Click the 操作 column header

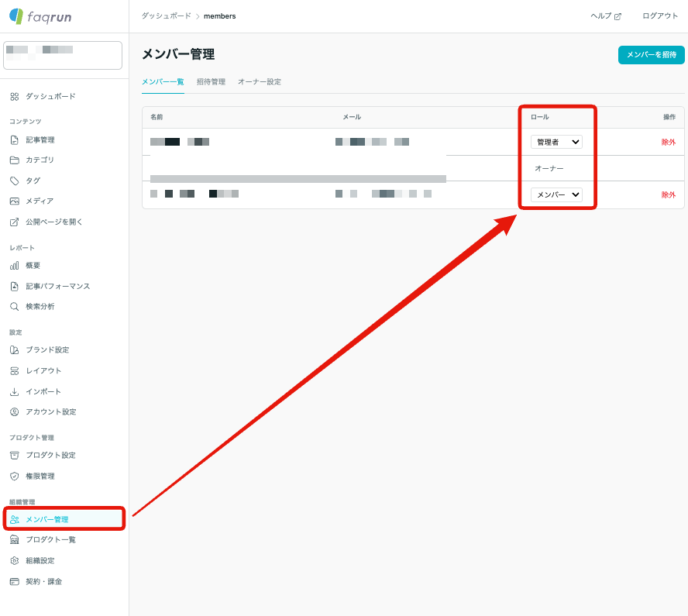click(669, 117)
